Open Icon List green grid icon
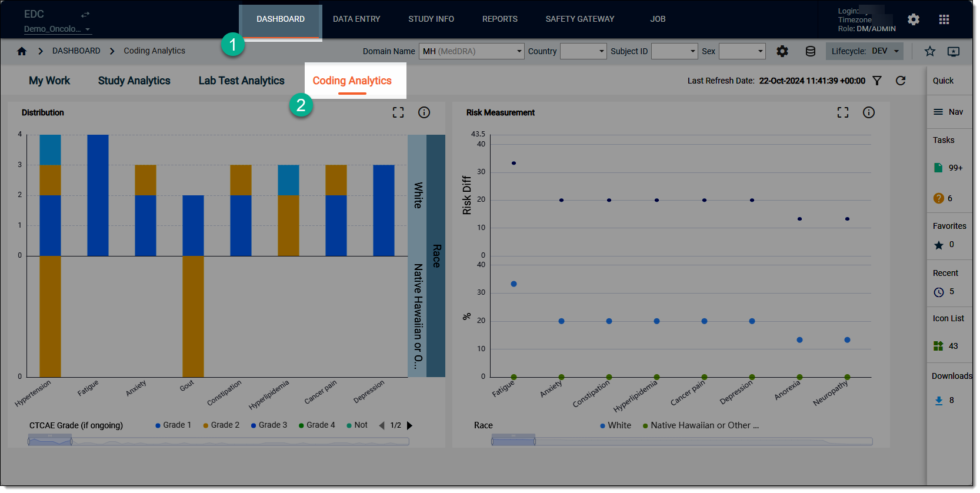This screenshot has height=493, width=980. click(x=938, y=346)
